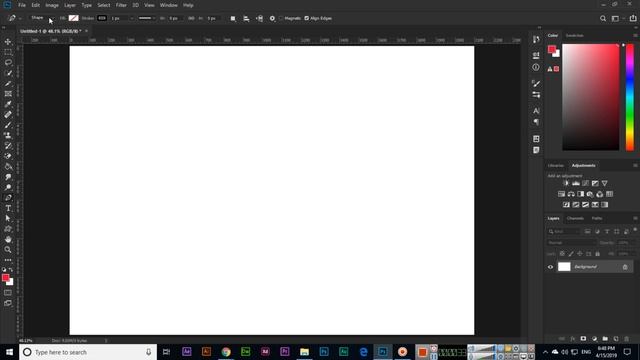Open the Filter menu

(121, 5)
